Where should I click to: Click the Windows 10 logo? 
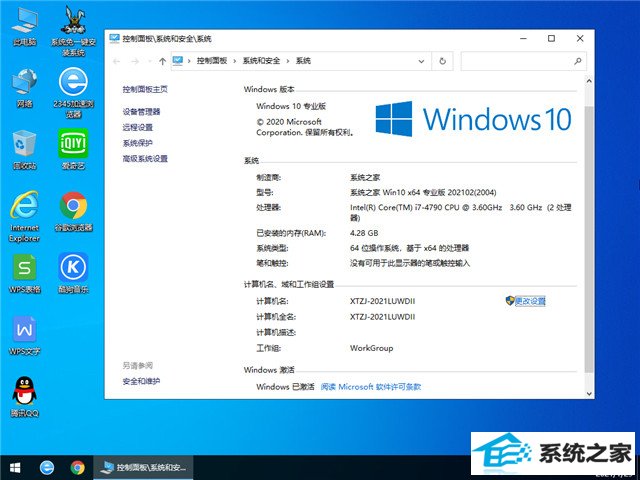pos(473,119)
